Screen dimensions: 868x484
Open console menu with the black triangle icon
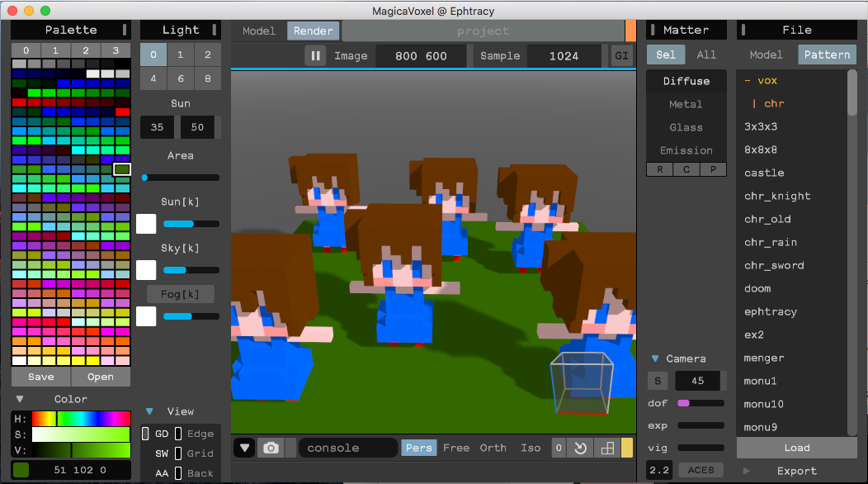244,448
